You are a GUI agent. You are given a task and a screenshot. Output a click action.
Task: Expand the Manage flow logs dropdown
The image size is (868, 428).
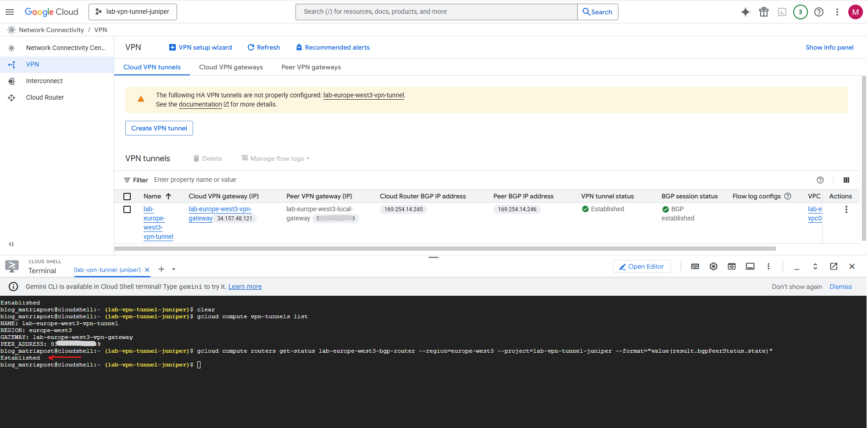(275, 158)
